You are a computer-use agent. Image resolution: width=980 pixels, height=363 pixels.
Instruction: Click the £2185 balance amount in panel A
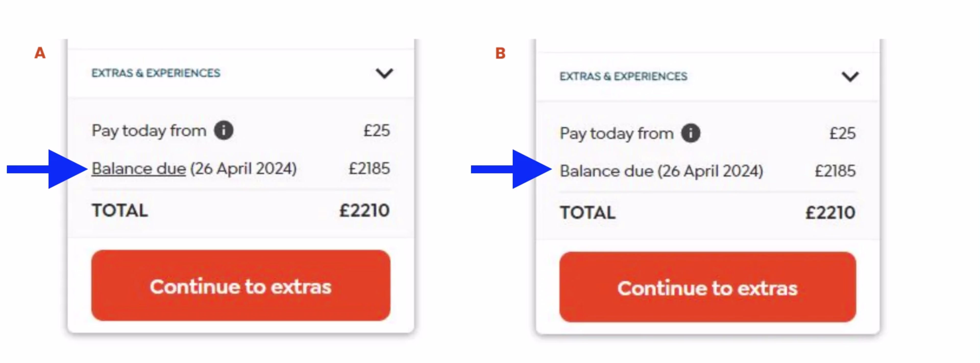pyautogui.click(x=369, y=168)
